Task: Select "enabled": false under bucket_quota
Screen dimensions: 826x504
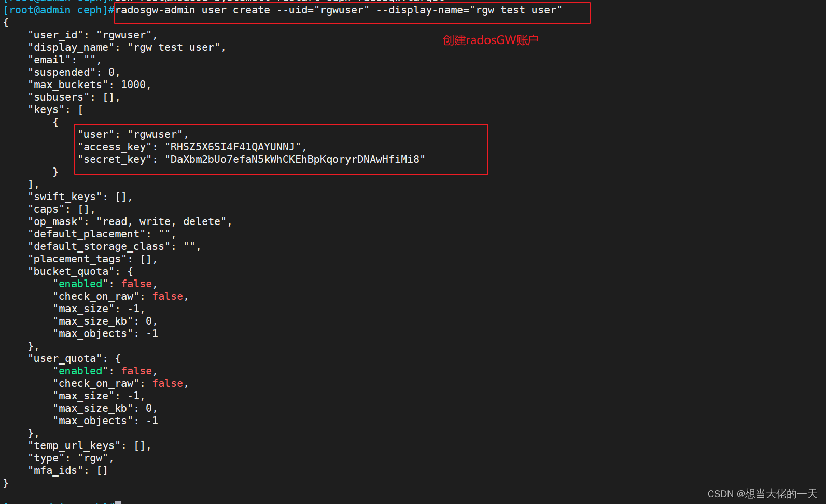Action: click(105, 284)
